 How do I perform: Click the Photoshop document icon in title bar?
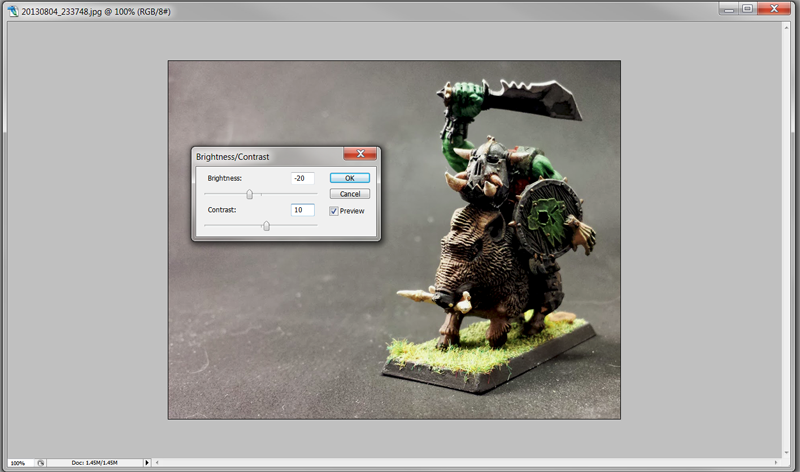pos(11,8)
